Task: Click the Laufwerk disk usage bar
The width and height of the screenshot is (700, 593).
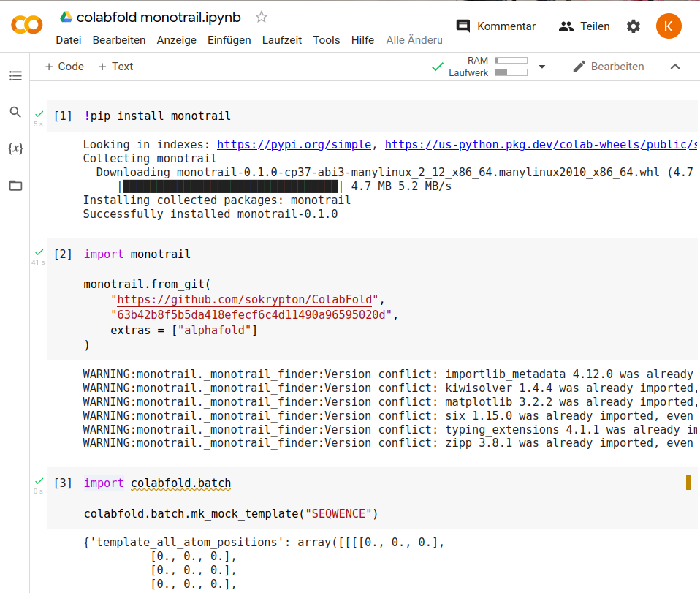Action: pyautogui.click(x=511, y=72)
